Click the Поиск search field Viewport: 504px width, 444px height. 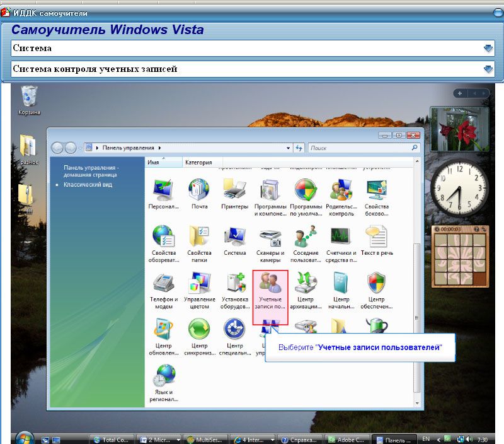click(359, 148)
